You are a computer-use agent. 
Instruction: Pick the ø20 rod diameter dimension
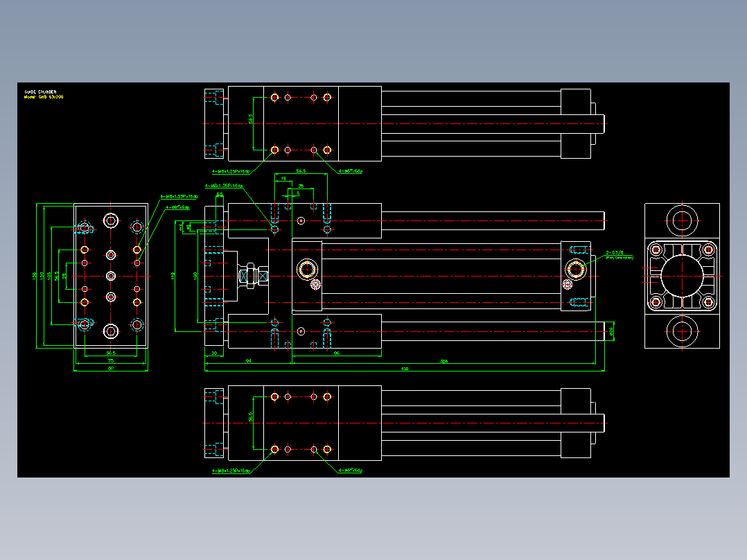[610, 331]
